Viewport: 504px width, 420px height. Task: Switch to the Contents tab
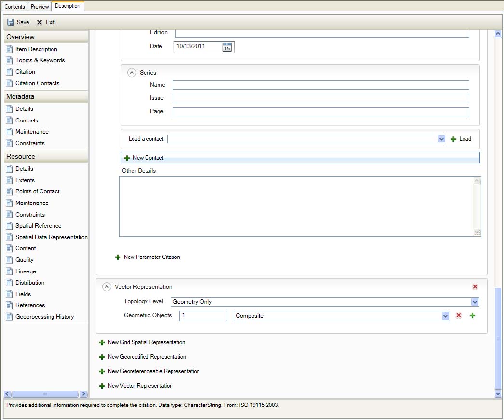(14, 6)
